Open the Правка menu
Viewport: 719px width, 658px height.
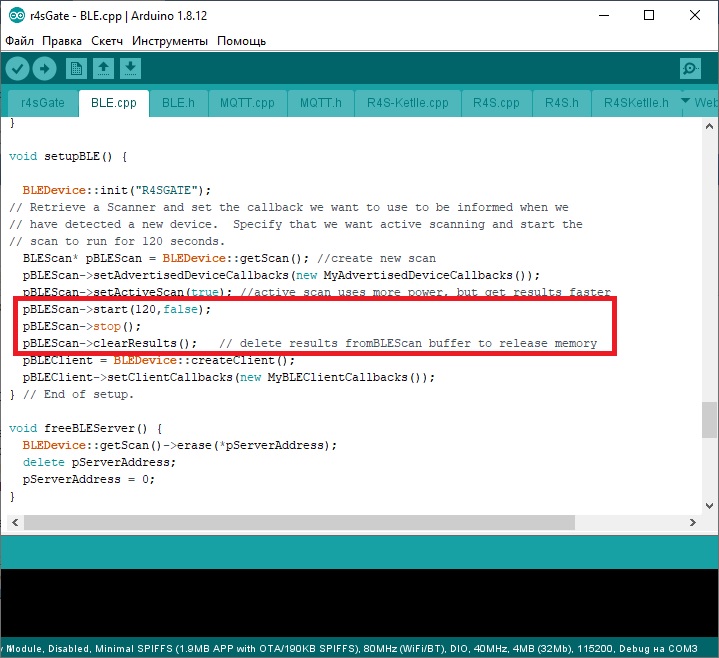coord(62,41)
